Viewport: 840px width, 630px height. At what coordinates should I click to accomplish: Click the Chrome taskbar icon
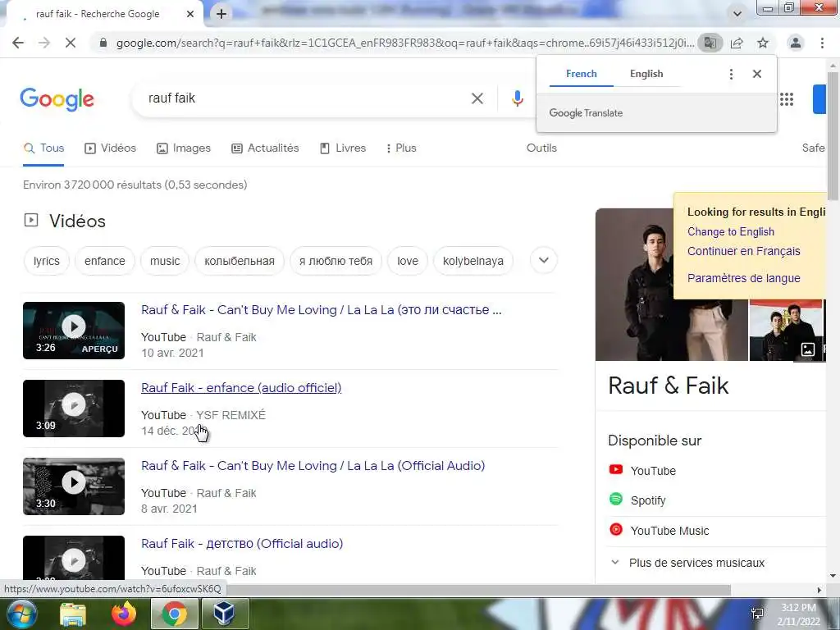[x=175, y=614]
